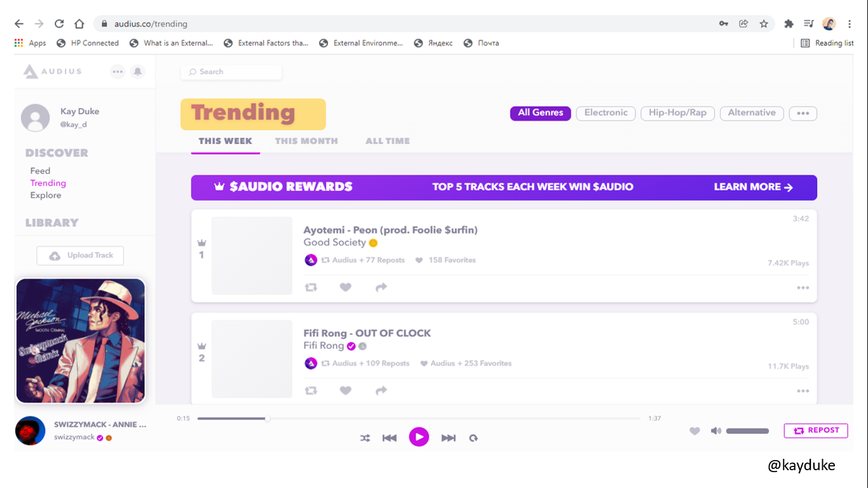Open the Ayotemi - Peon track title
868x488 pixels.
(391, 230)
